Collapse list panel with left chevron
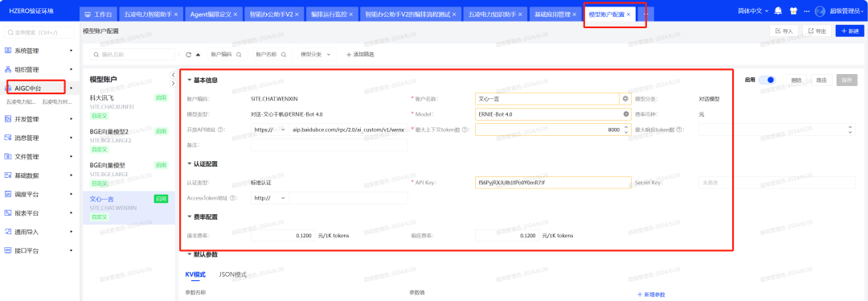The width and height of the screenshot is (868, 301). pos(173,75)
